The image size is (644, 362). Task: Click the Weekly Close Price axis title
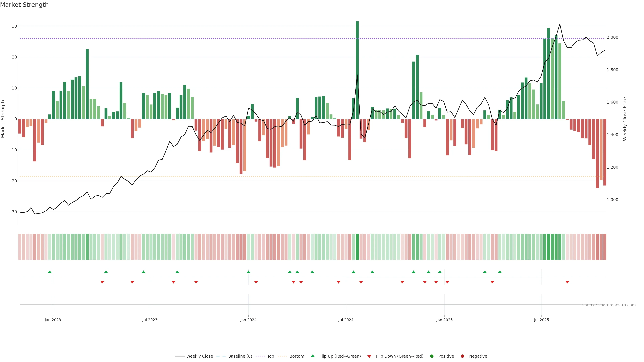625,119
